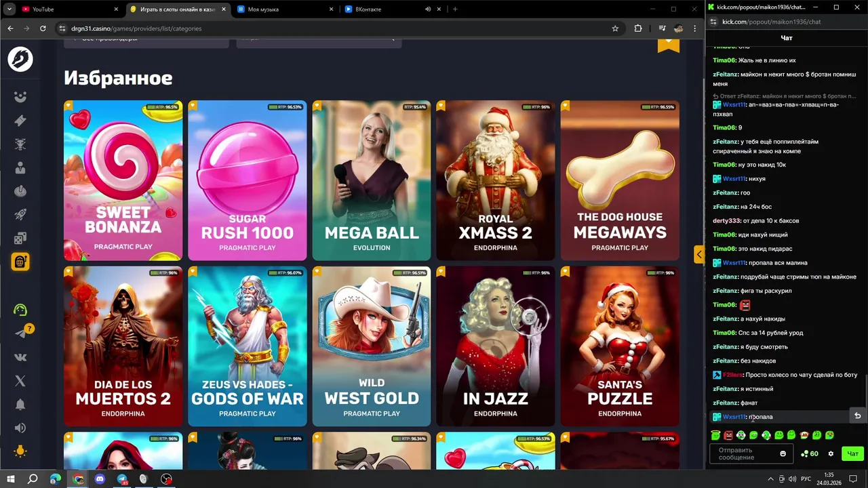The height and width of the screenshot is (488, 868).
Task: Open the media control icon in Chrome toolbar
Action: coord(662,28)
